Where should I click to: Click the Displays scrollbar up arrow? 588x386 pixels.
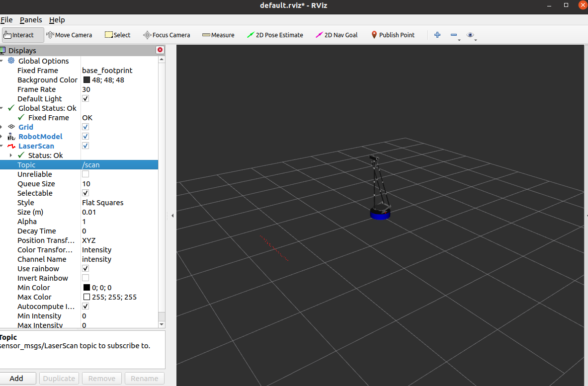coord(162,59)
